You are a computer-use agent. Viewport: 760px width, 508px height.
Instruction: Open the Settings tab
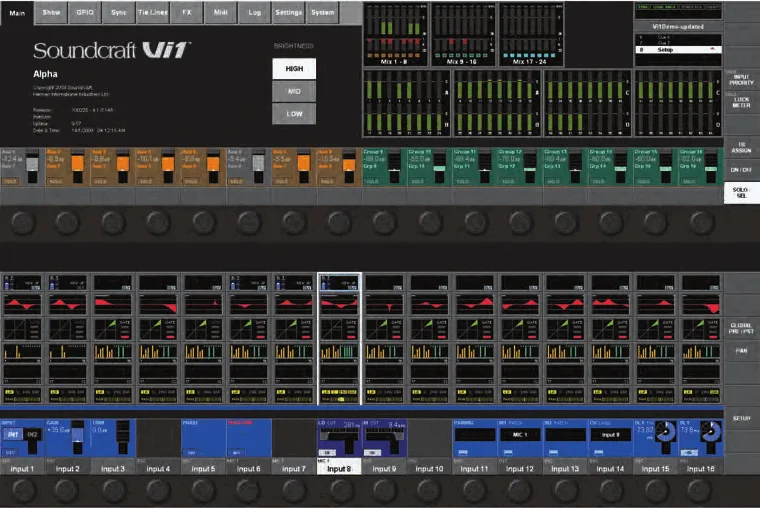coord(288,13)
